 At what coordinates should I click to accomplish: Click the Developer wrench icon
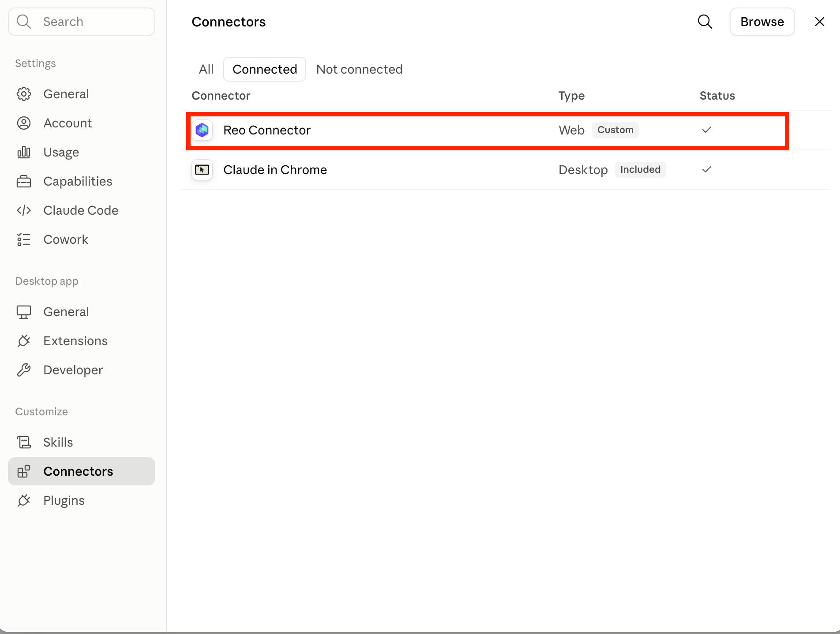coord(24,370)
